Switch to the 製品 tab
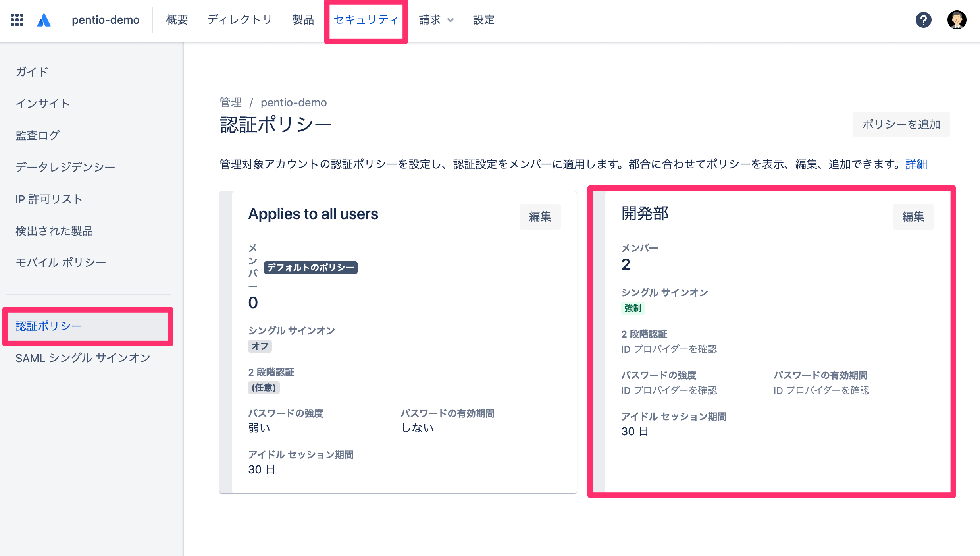The image size is (980, 556). tap(303, 20)
